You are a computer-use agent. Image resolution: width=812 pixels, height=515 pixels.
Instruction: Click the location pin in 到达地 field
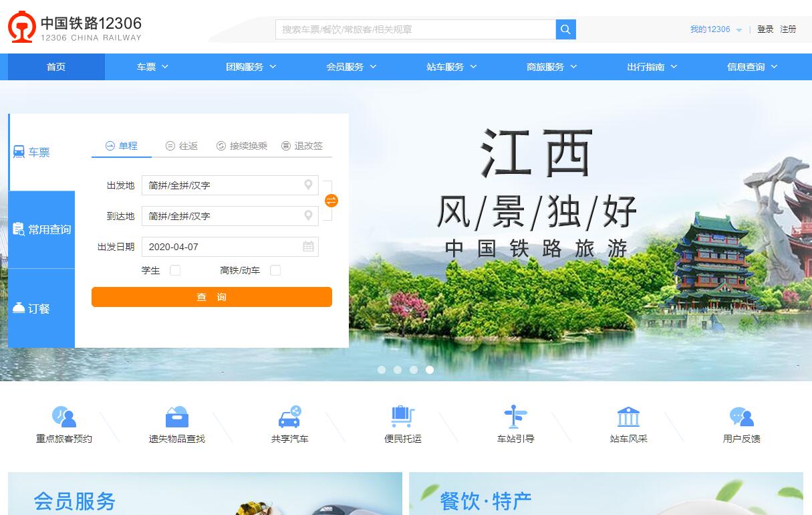click(308, 216)
